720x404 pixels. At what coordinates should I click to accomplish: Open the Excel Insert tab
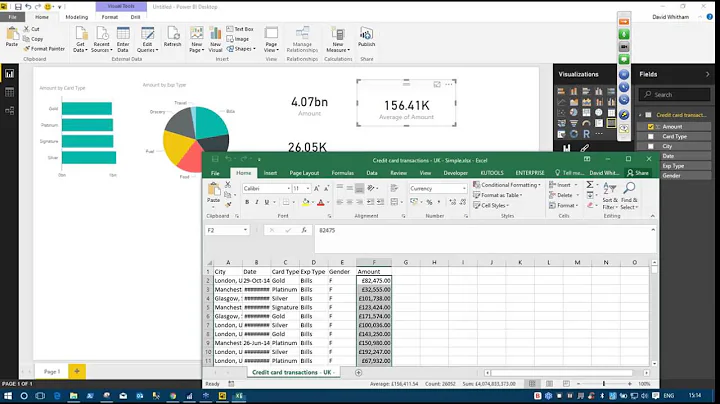[270, 173]
